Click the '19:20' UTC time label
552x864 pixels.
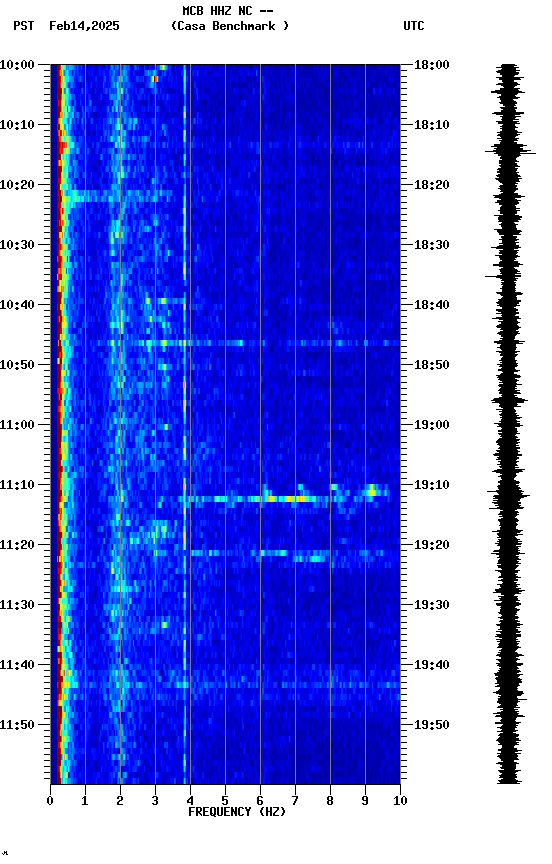(432, 545)
